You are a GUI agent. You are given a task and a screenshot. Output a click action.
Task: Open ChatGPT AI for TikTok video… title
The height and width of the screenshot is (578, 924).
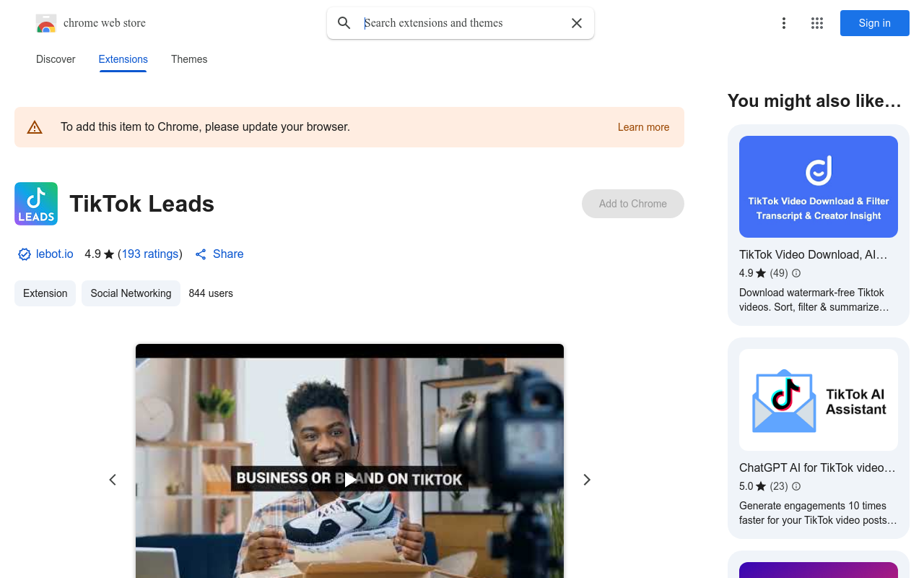817,467
